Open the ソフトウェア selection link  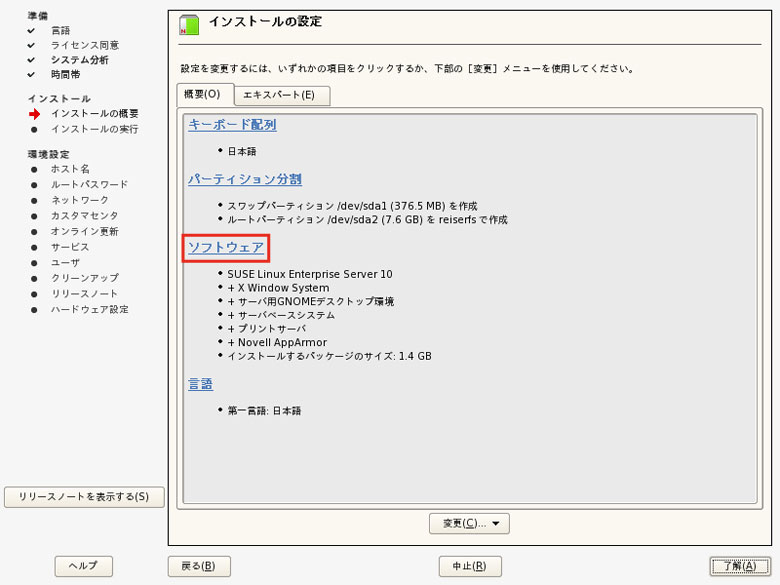tap(226, 248)
